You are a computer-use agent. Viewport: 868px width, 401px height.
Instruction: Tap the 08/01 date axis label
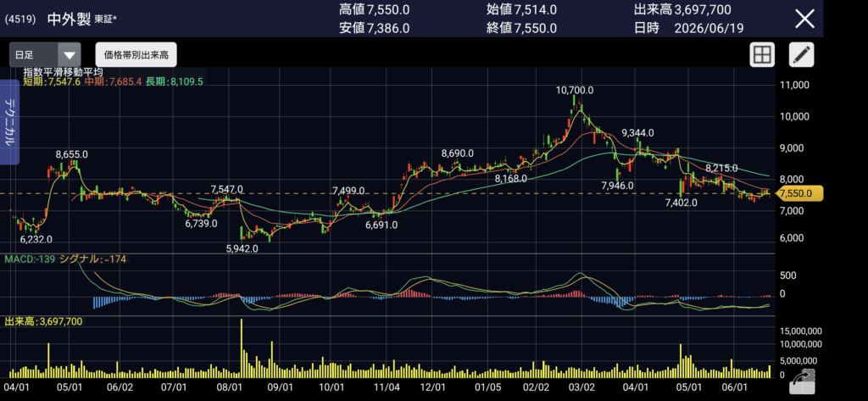point(231,386)
